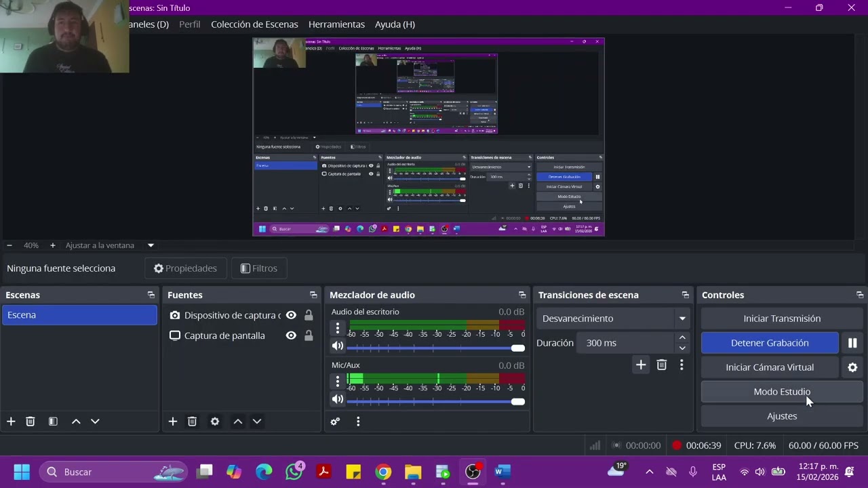Pop out the Controles panel
The width and height of the screenshot is (868, 488).
[x=860, y=295]
